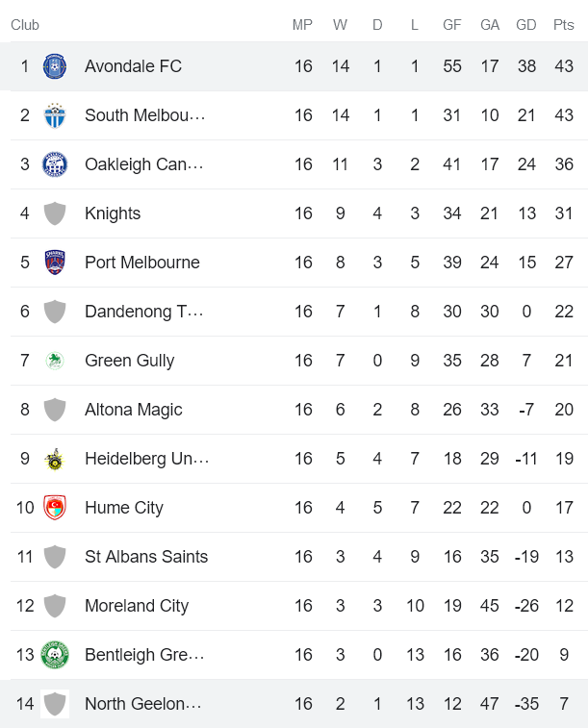Click the Oakleigh Cannons club crest
The width and height of the screenshot is (588, 728).
click(55, 164)
